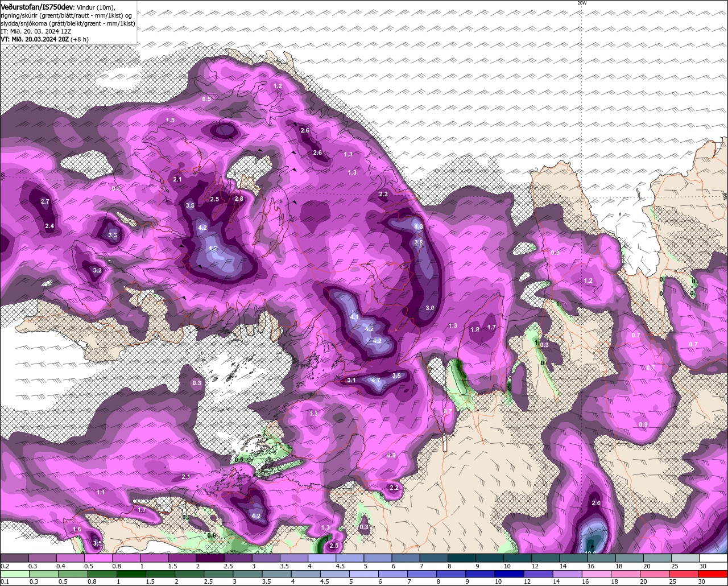Click the '20W' longitude label

(x=581, y=3)
